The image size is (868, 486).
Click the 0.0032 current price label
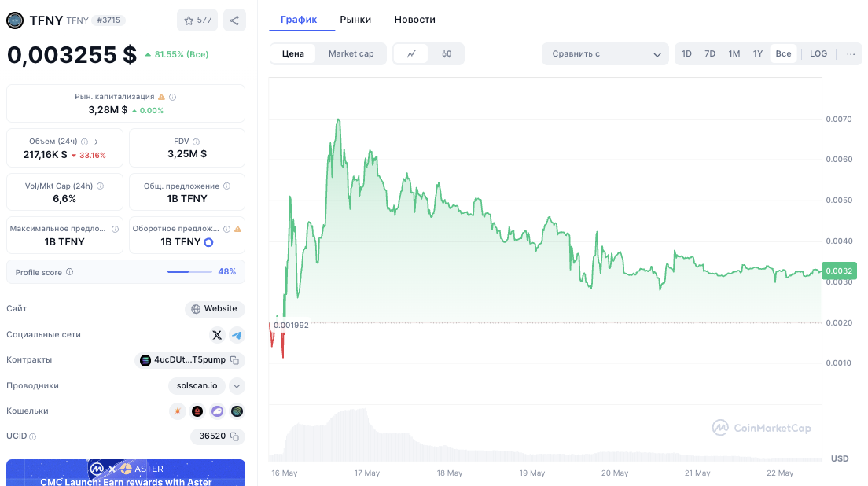[x=839, y=271]
